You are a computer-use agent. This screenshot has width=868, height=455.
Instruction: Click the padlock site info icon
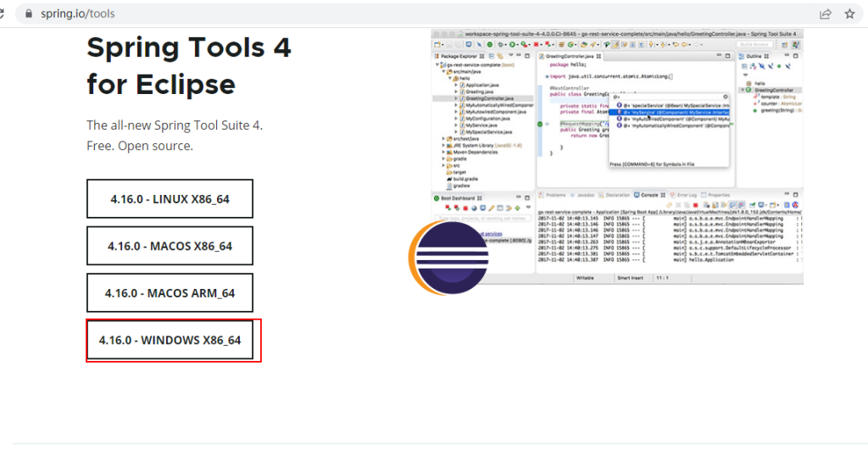click(29, 14)
